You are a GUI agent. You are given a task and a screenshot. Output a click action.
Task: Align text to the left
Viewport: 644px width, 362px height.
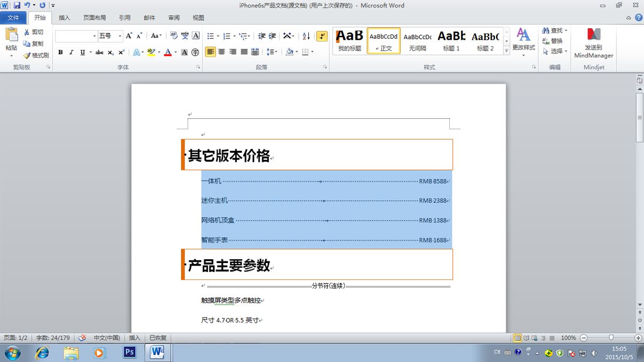point(210,52)
